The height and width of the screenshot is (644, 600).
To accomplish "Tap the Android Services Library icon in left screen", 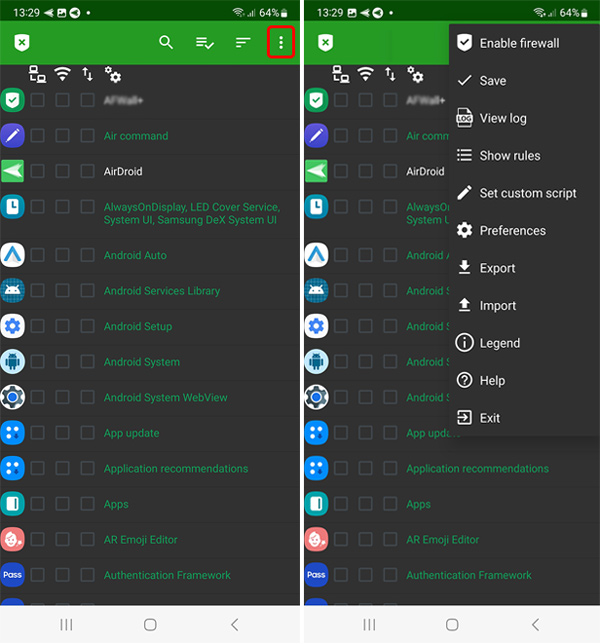I will (x=13, y=290).
